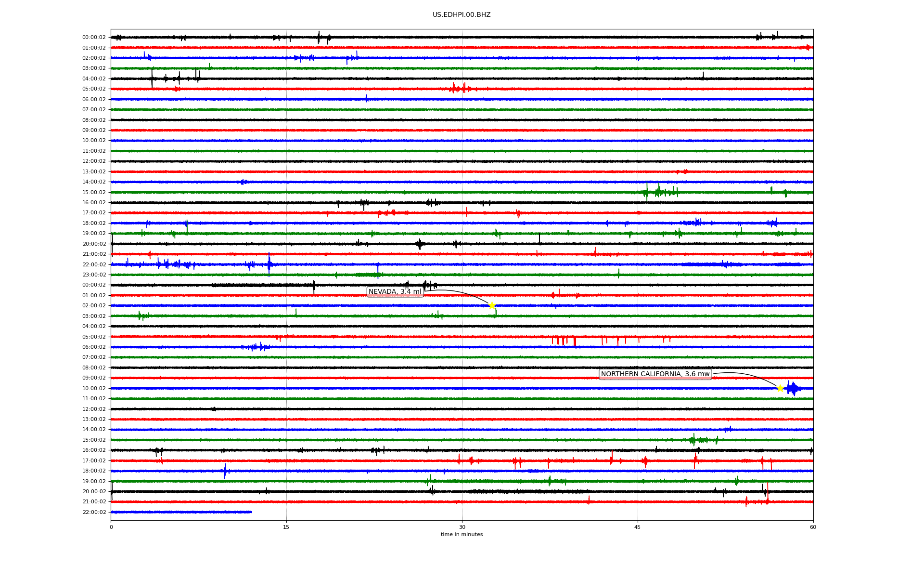Viewport: 924px width, 578px height.
Task: Click the x-axis tick label 45
Action: pyautogui.click(x=638, y=527)
